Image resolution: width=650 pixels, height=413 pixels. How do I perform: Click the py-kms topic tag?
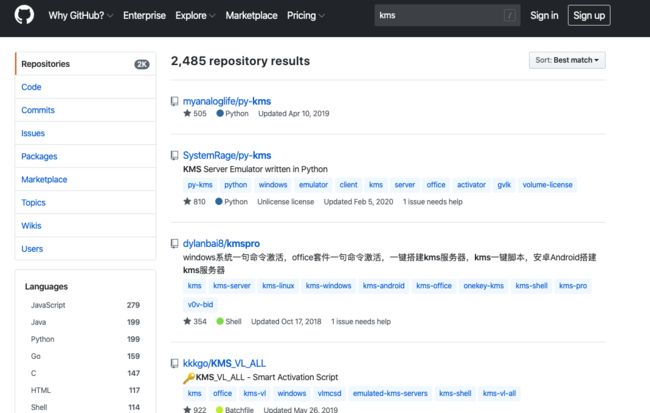[200, 185]
